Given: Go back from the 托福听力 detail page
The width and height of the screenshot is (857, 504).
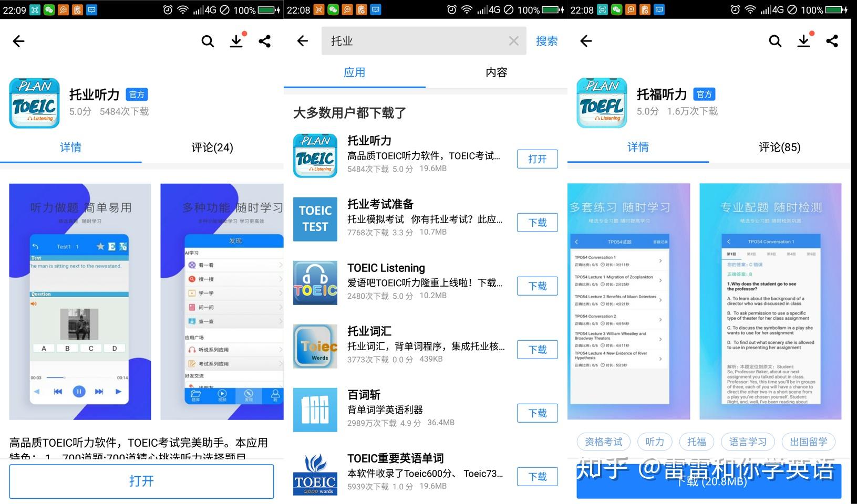Looking at the screenshot, I should pyautogui.click(x=586, y=41).
